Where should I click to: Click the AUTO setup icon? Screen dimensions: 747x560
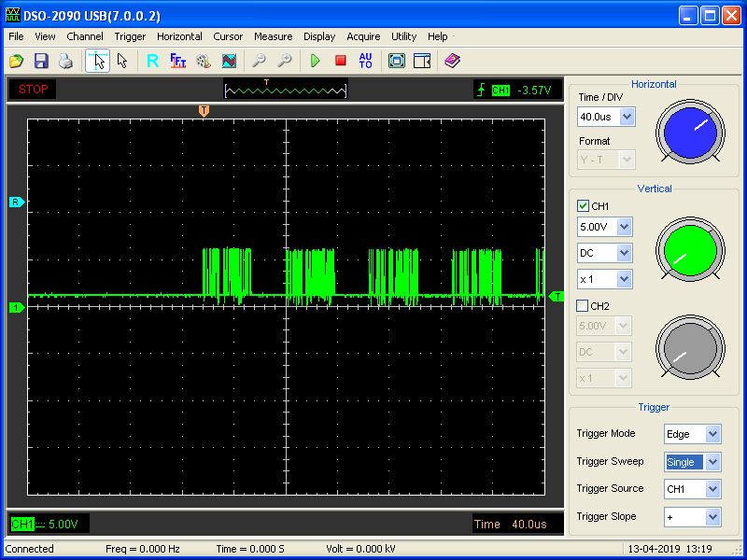pos(365,61)
